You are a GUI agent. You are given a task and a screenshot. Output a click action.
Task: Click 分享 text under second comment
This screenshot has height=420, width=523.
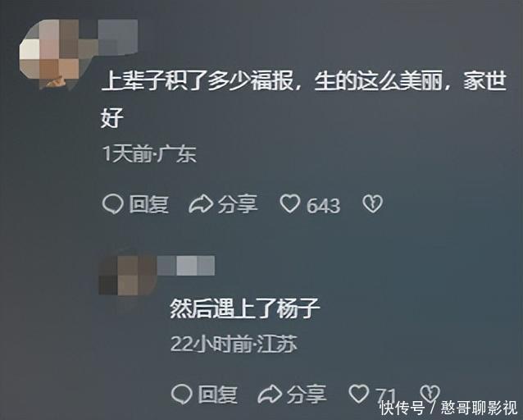coord(307,395)
